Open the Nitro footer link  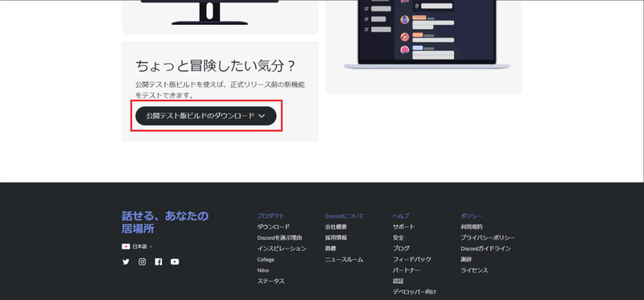click(x=263, y=270)
